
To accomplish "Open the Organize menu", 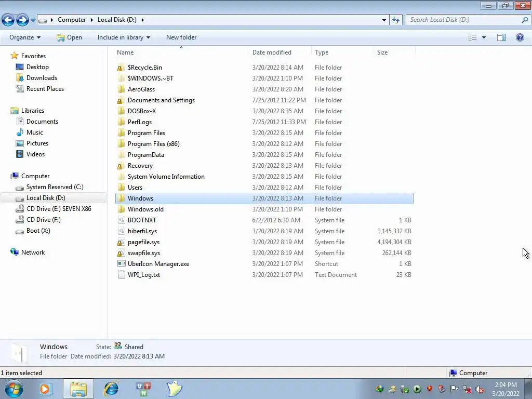I will (25, 37).
